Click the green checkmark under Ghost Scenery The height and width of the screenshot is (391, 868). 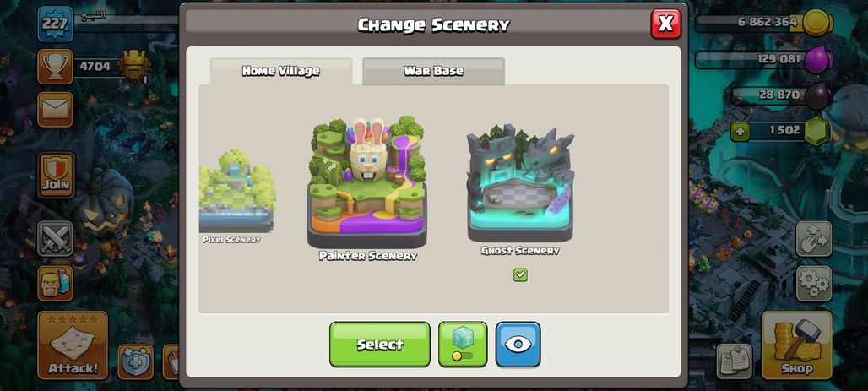pos(520,274)
